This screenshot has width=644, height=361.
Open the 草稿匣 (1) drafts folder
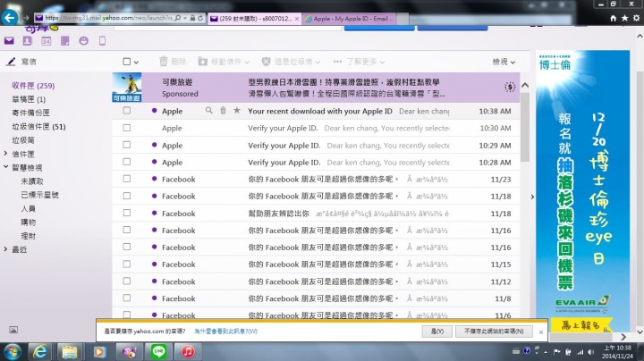pyautogui.click(x=29, y=99)
